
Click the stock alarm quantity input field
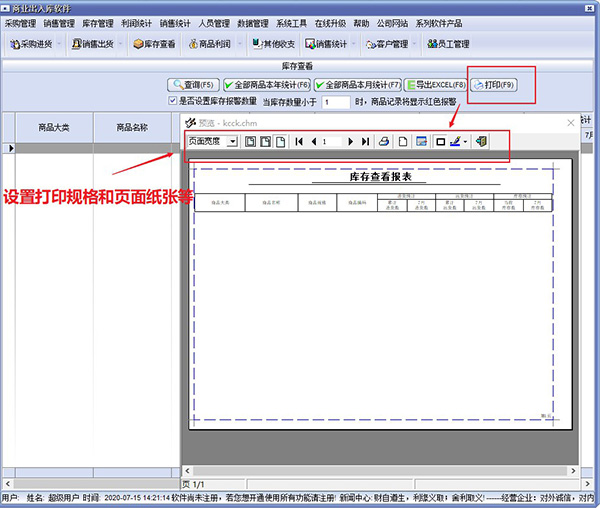pos(336,102)
